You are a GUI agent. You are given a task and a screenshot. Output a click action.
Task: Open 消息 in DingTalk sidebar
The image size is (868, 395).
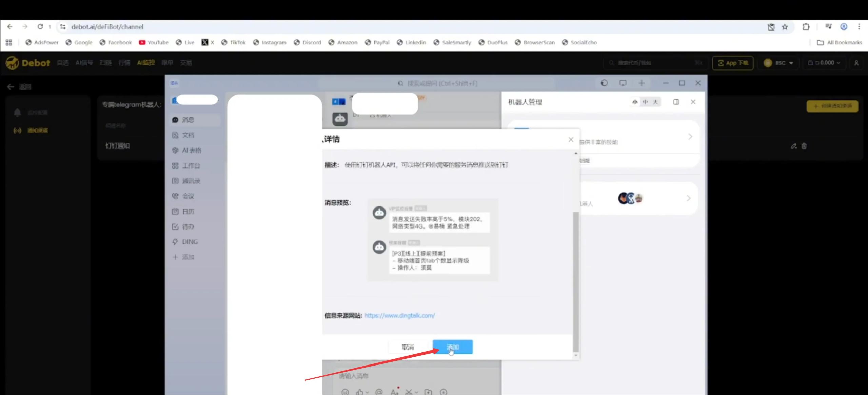(x=188, y=120)
